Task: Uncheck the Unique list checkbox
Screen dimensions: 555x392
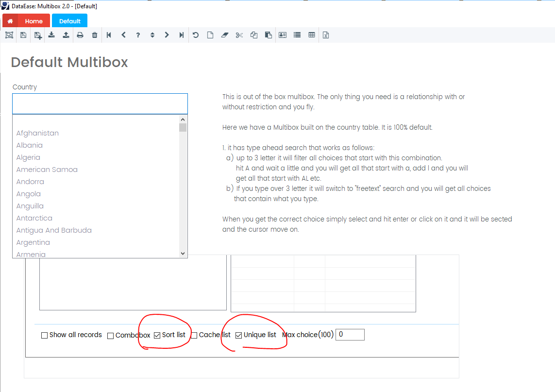Action: [238, 335]
